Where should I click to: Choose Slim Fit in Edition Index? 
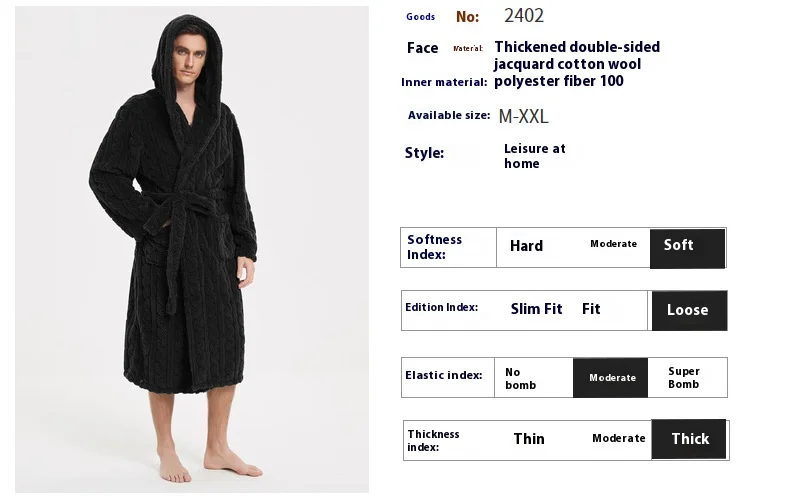[x=536, y=309]
